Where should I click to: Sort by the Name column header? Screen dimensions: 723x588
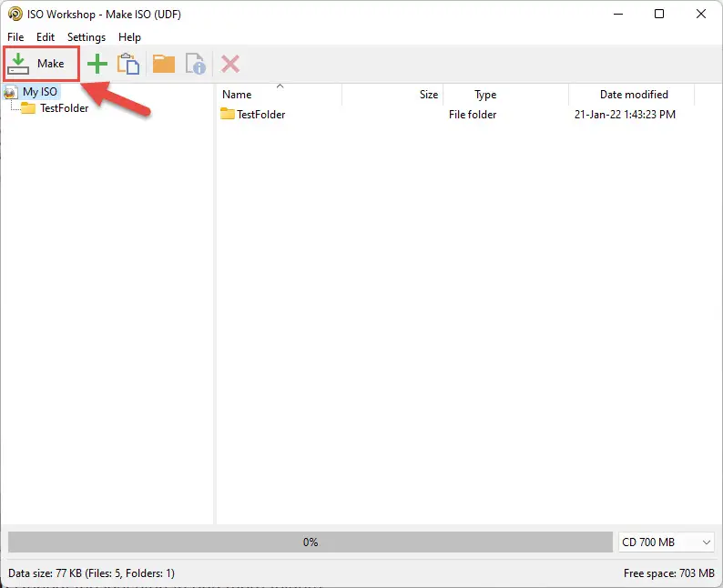(x=279, y=95)
